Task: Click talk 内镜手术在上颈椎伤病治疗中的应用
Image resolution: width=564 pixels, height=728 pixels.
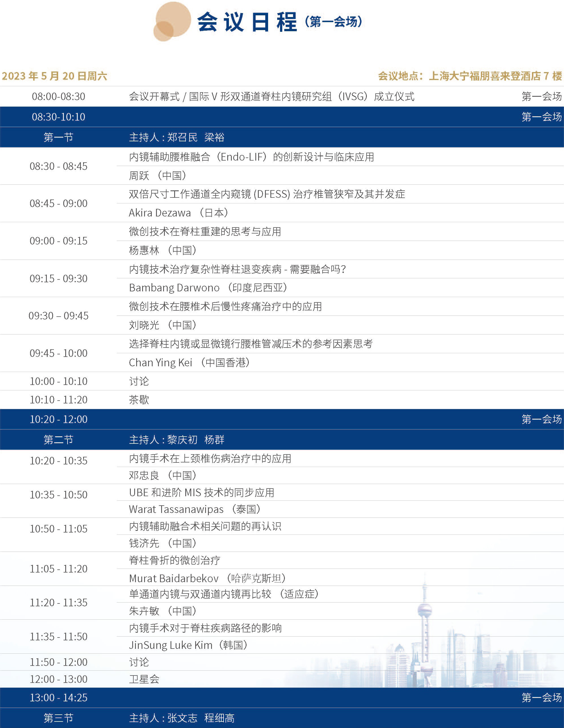Action: click(210, 458)
